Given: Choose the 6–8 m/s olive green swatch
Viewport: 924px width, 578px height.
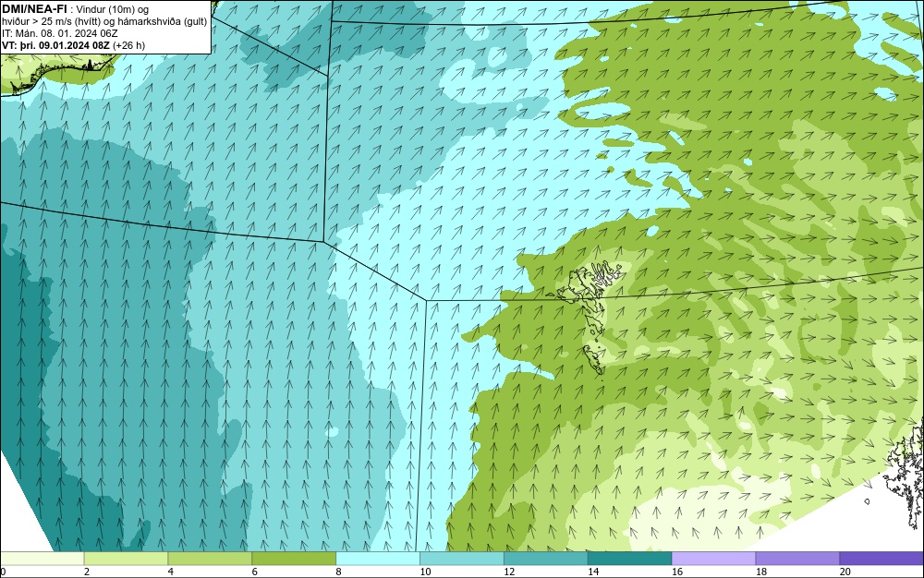Looking at the screenshot, I should coord(294,559).
